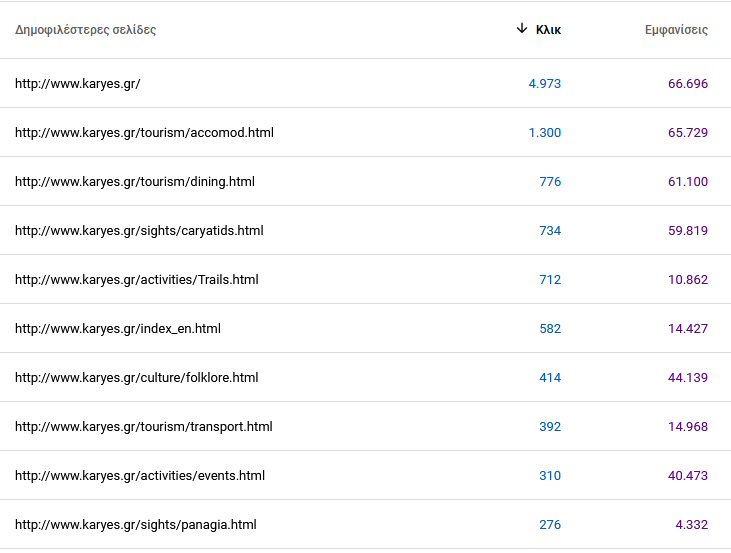Select the sights/panagia.html page row
Screen dimensions: 731x553
[x=366, y=524]
